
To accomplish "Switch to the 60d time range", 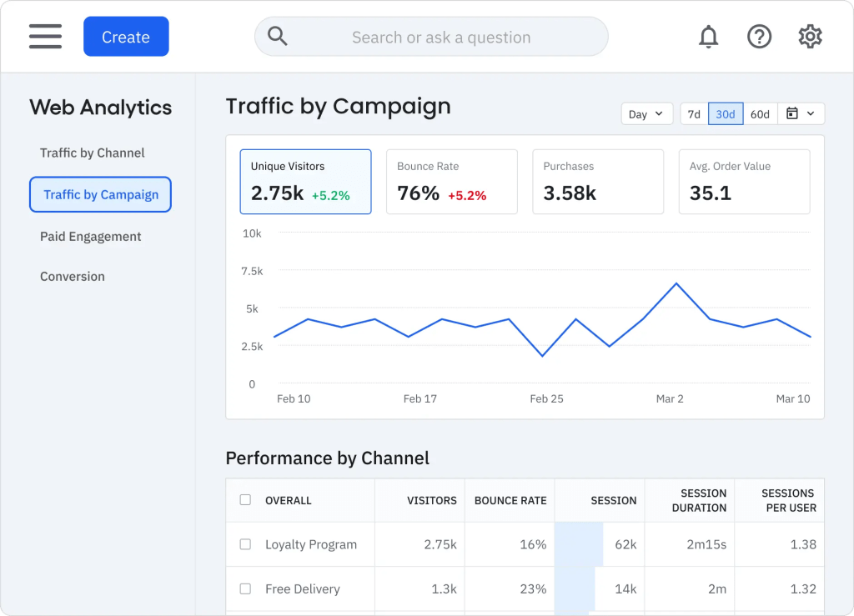I will (x=760, y=113).
